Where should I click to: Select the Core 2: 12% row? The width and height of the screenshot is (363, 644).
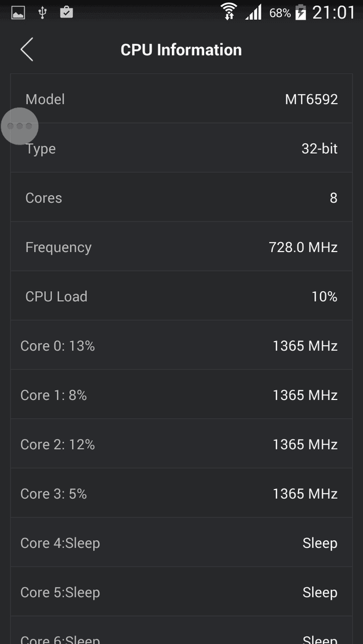point(181,444)
